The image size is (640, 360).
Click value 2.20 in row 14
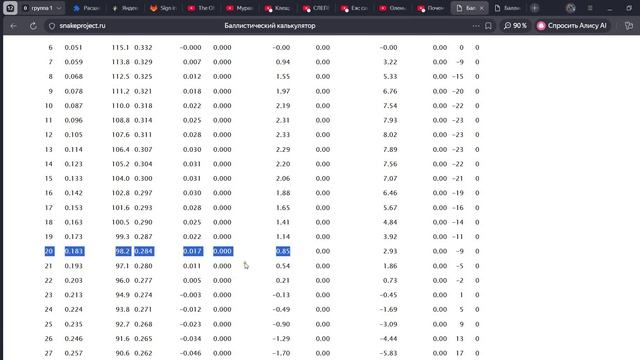[x=283, y=164]
